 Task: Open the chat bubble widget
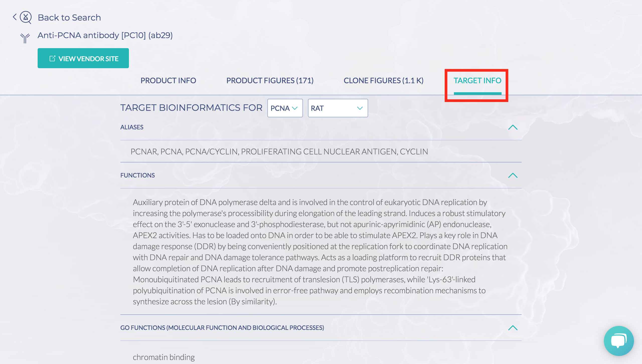(x=619, y=341)
